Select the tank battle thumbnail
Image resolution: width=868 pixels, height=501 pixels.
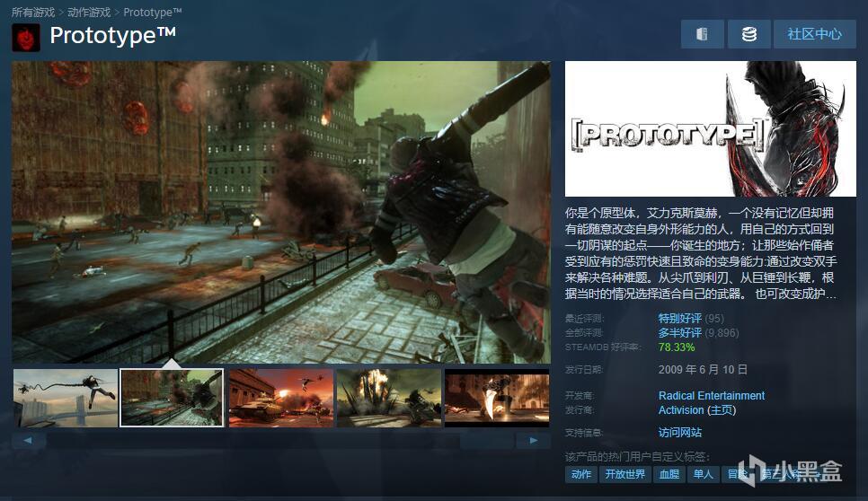pyautogui.click(x=281, y=398)
